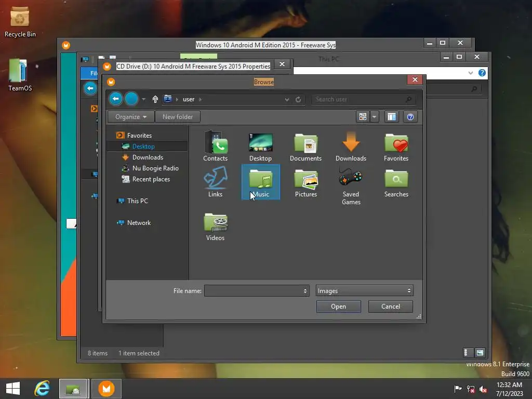Open the Documents folder icon

coord(305,147)
